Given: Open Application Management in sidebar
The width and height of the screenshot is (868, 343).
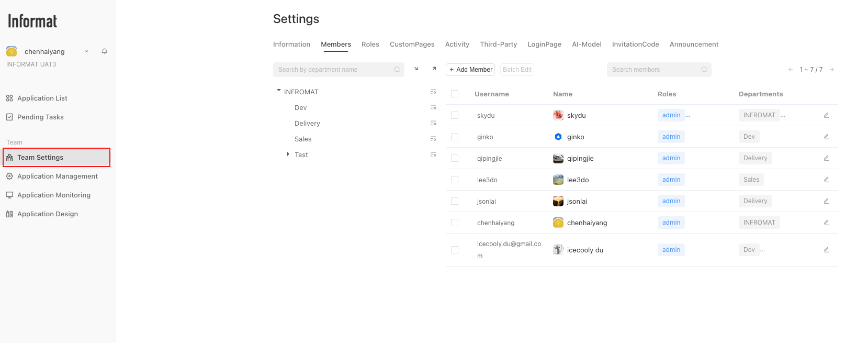Looking at the screenshot, I should click(x=57, y=176).
